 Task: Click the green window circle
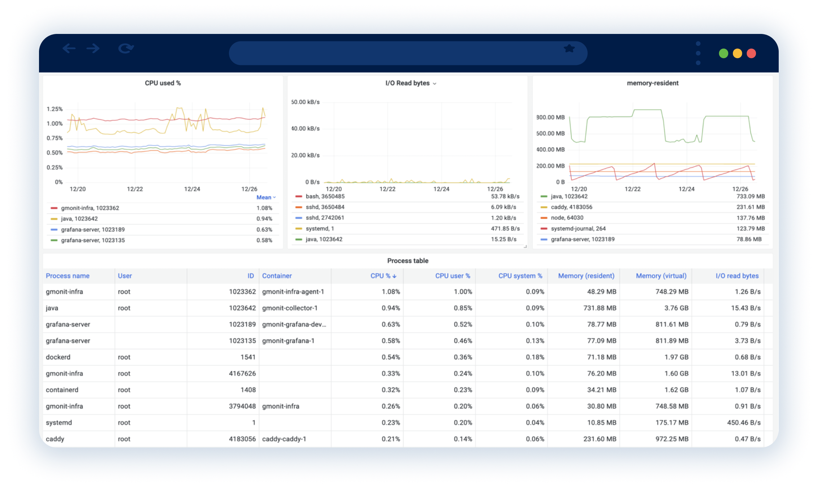click(x=723, y=53)
